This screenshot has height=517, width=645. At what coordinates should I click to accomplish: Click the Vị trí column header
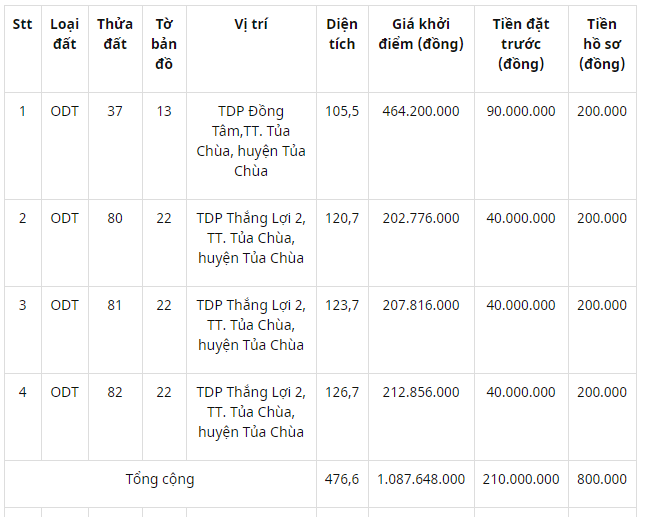251,24
